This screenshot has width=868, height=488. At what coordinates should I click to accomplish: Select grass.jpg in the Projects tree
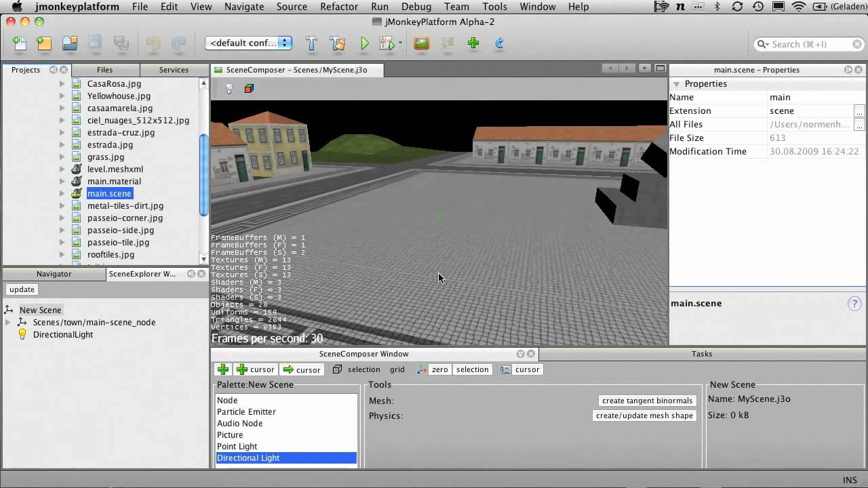coord(106,157)
